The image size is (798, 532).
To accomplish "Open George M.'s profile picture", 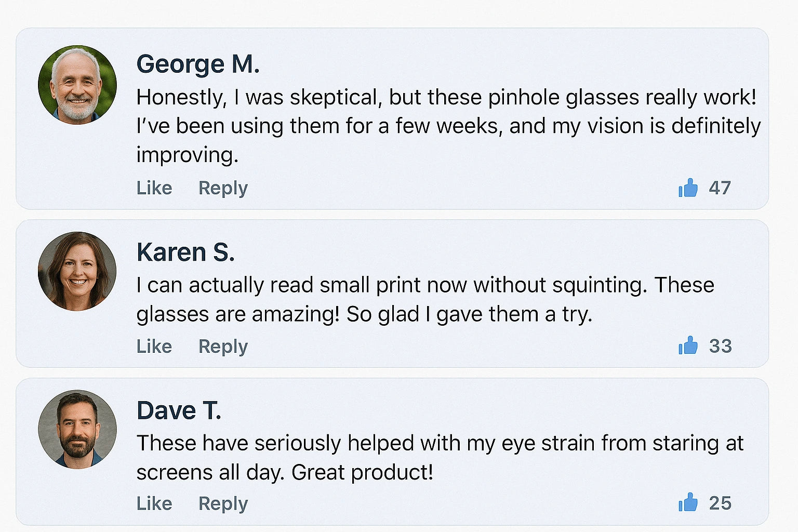I will [77, 85].
